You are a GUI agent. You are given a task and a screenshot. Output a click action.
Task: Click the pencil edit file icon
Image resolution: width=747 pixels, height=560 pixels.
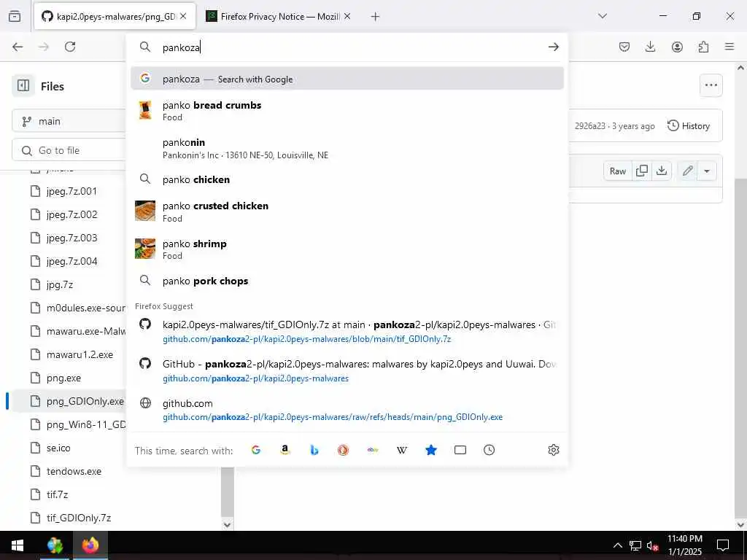point(687,171)
